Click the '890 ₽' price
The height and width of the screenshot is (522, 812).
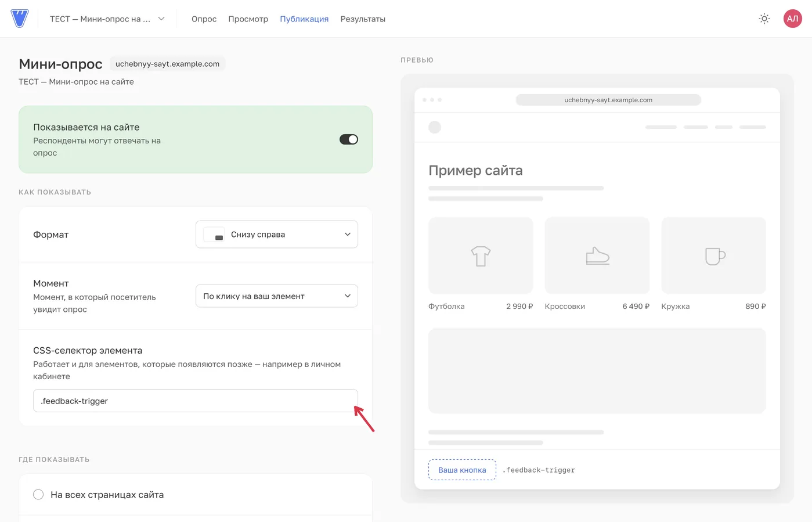(x=756, y=307)
